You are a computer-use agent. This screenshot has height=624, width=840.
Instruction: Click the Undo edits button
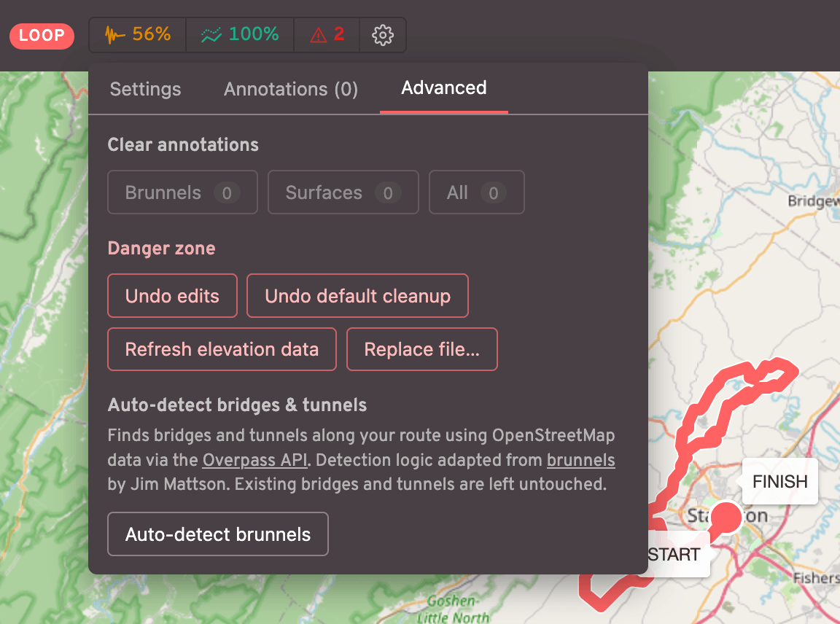(173, 296)
